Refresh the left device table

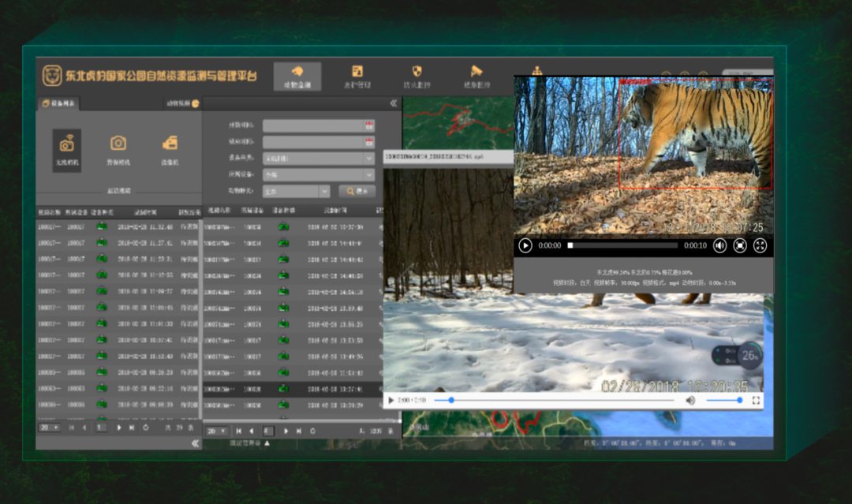(x=146, y=428)
